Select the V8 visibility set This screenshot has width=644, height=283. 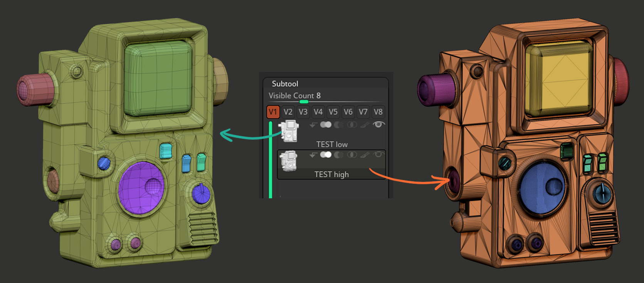[378, 112]
